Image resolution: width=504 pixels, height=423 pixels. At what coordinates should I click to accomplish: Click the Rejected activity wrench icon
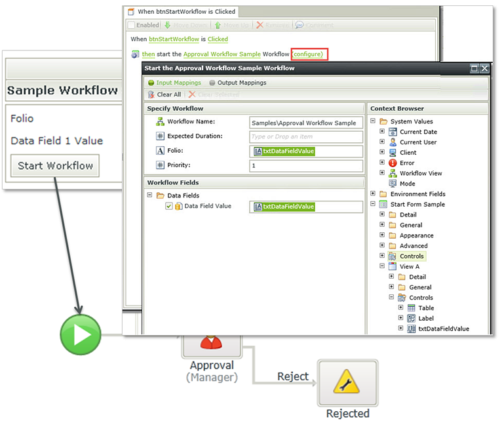pyautogui.click(x=347, y=382)
